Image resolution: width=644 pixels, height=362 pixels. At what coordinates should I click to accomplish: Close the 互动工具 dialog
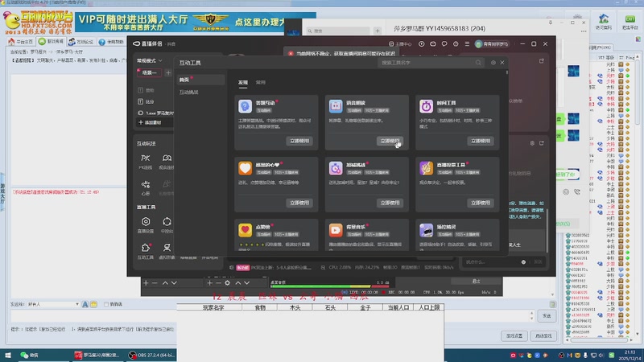(x=502, y=63)
